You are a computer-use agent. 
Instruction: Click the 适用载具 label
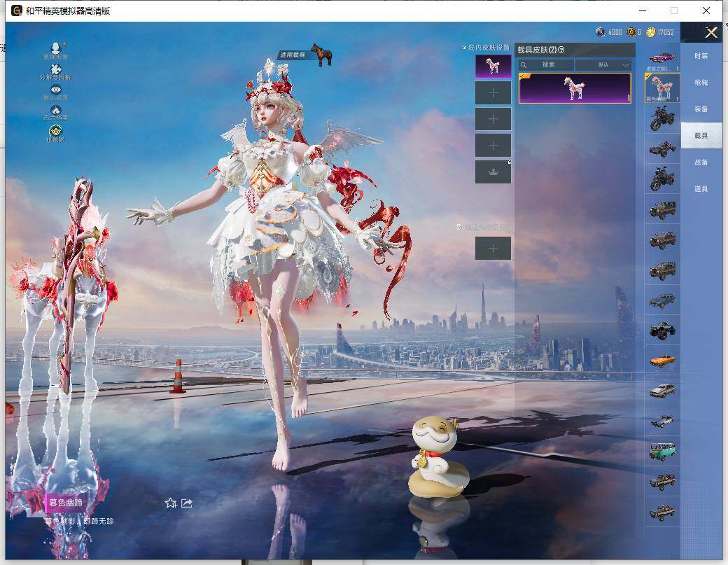click(293, 55)
